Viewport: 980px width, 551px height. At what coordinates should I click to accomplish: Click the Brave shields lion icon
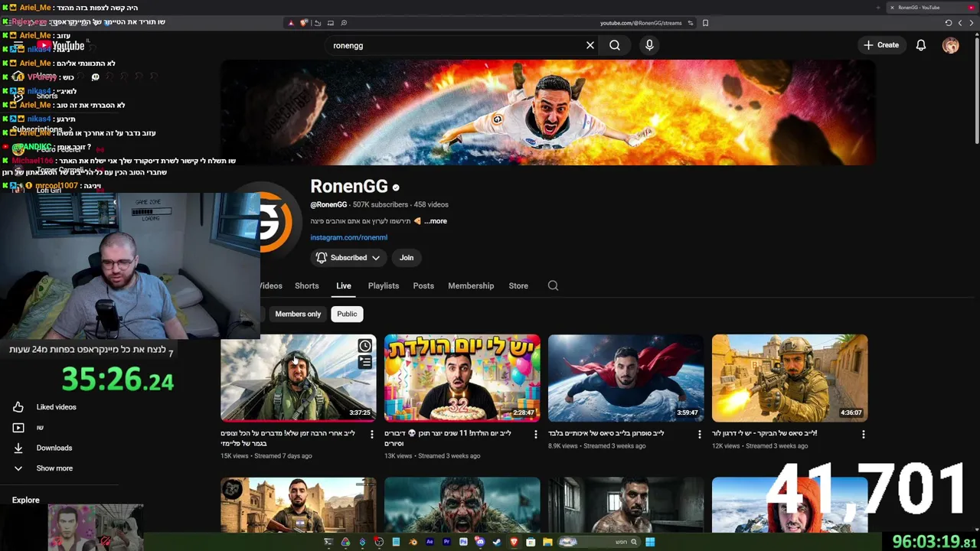(304, 23)
